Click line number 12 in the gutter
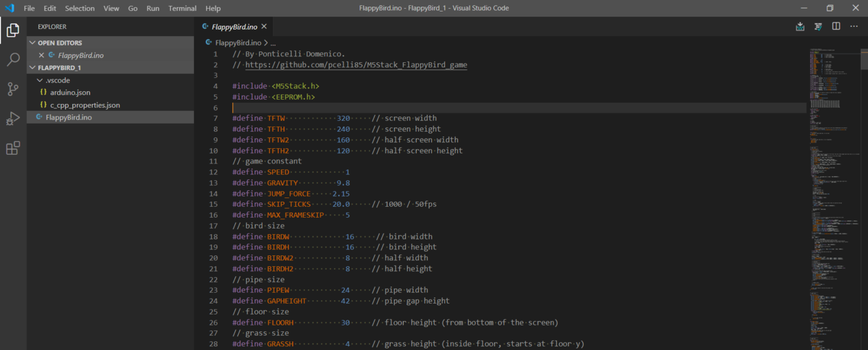 213,172
